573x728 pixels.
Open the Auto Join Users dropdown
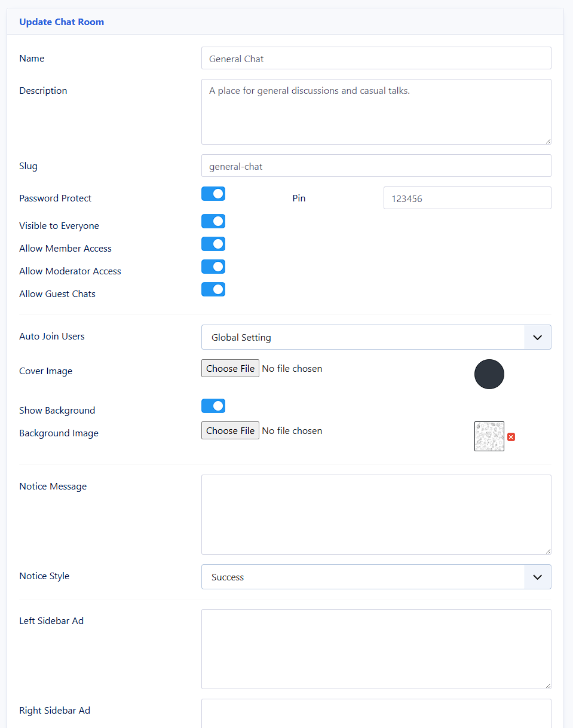pos(376,337)
